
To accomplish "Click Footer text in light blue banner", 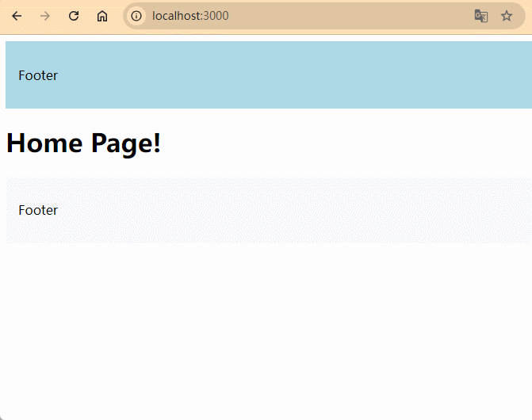I will tap(38, 75).
